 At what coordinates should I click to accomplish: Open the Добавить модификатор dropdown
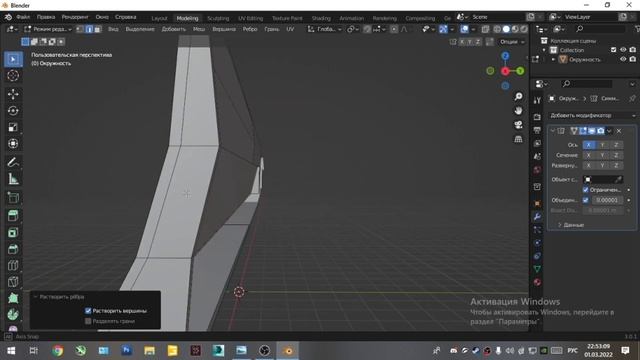coord(592,116)
